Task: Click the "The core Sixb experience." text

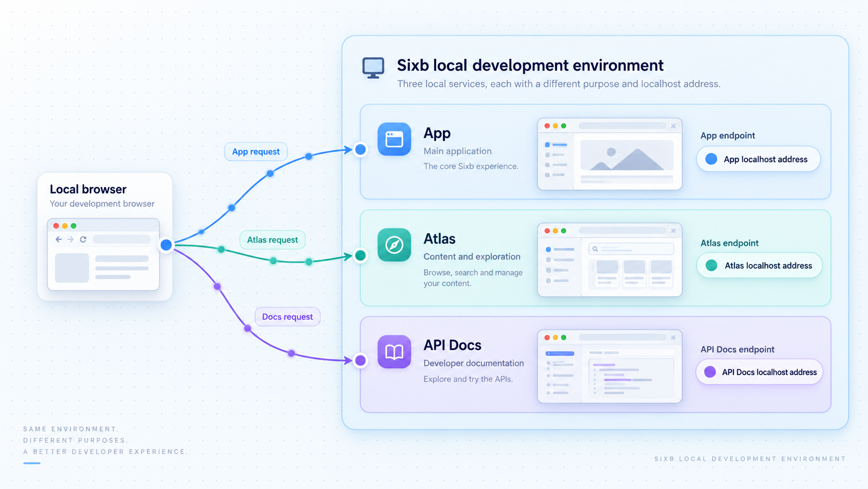Action: (x=471, y=166)
